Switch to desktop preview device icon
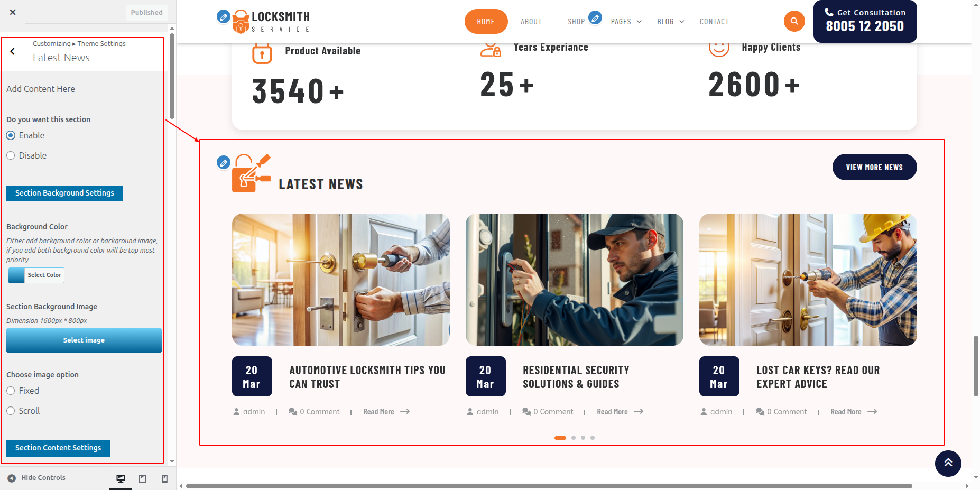The height and width of the screenshot is (490, 980). (121, 478)
